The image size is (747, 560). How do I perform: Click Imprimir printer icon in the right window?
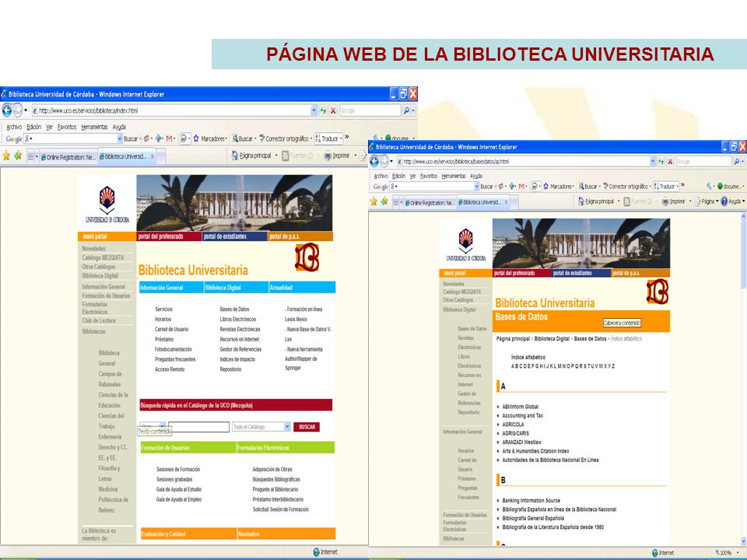pyautogui.click(x=665, y=201)
